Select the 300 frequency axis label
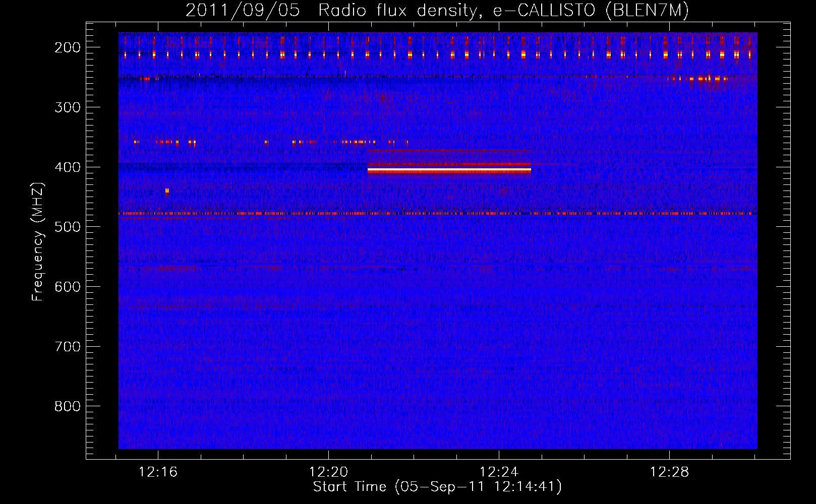The image size is (816, 504). (68, 107)
